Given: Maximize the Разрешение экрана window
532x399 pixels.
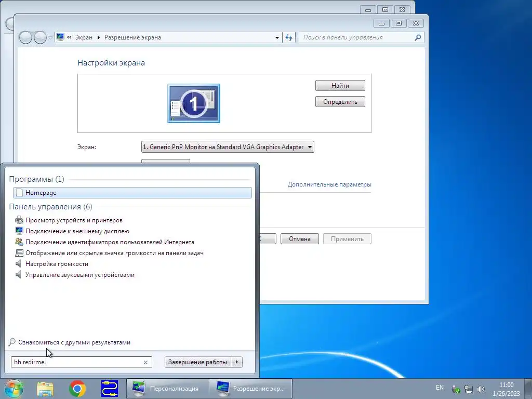Looking at the screenshot, I should coord(398,23).
